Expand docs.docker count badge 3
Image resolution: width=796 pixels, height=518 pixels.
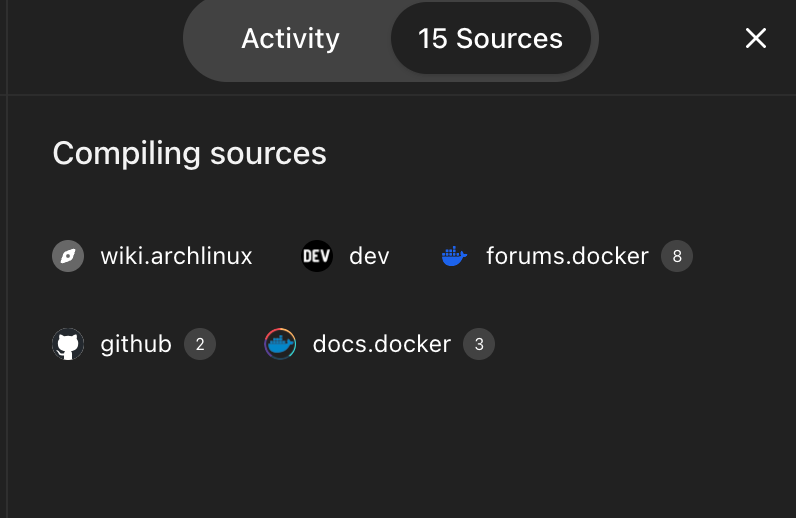(x=479, y=344)
